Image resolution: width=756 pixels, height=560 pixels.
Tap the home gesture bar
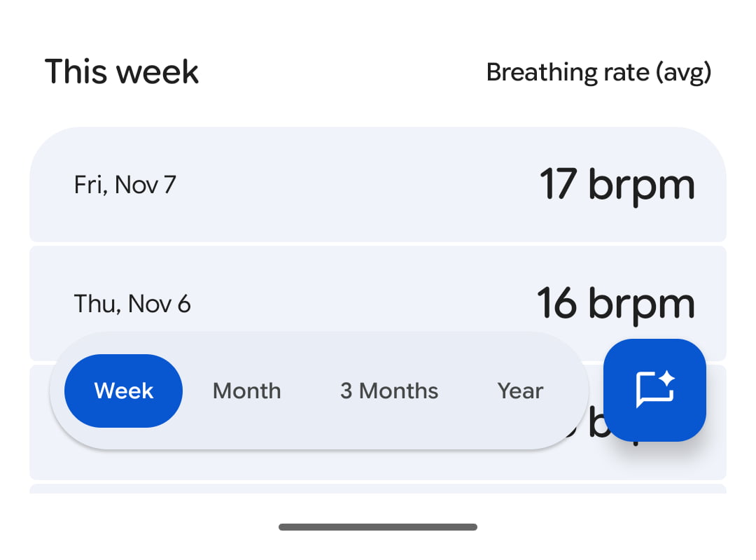[x=378, y=526]
